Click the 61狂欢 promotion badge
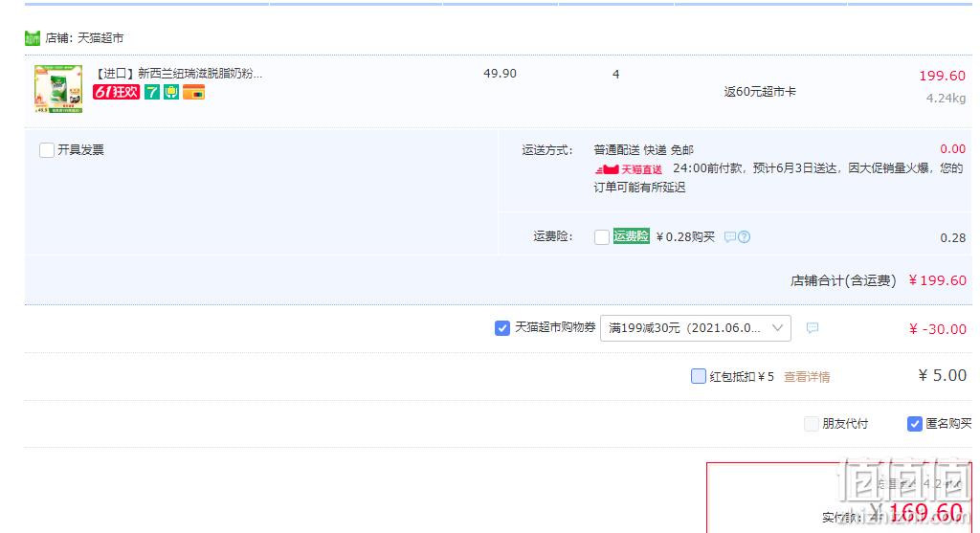 [116, 92]
